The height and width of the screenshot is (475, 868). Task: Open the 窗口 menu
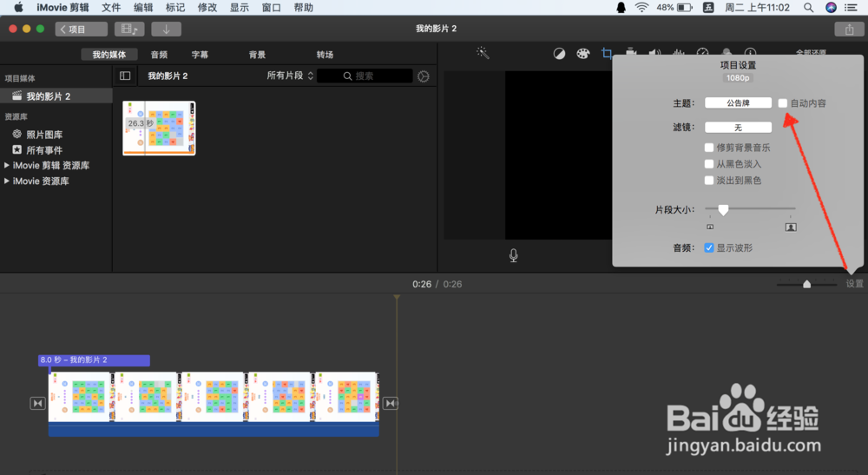(x=271, y=8)
